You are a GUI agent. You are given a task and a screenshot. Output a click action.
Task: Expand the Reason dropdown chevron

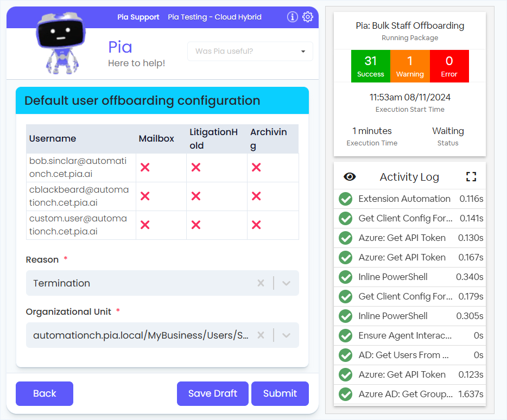286,283
